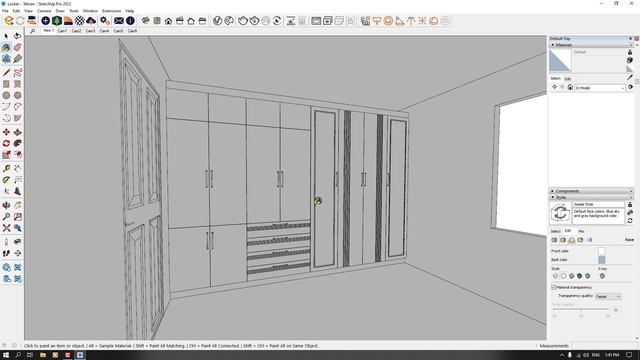Open the In Model materials dropdown
The image size is (640, 360).
coord(600,88)
